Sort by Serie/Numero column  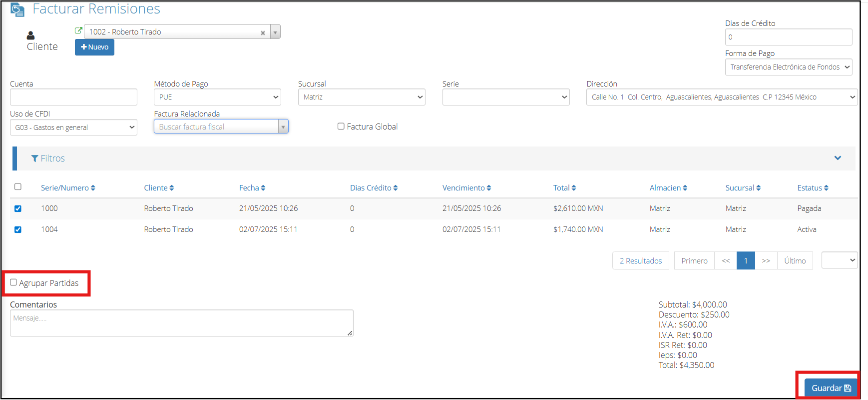click(x=68, y=188)
